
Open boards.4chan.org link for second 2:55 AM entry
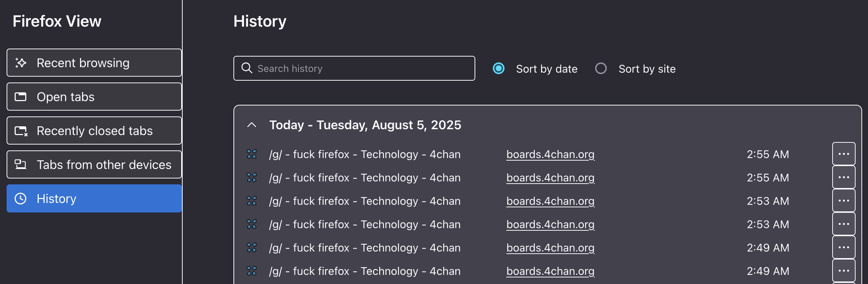pos(551,178)
